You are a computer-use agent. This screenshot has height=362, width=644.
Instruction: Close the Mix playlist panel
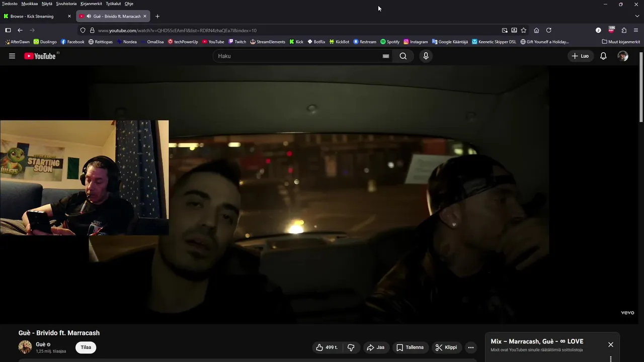click(610, 344)
